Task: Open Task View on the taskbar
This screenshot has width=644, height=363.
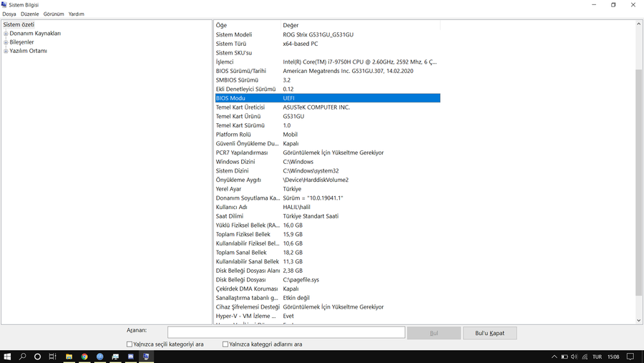Action: (x=52, y=357)
